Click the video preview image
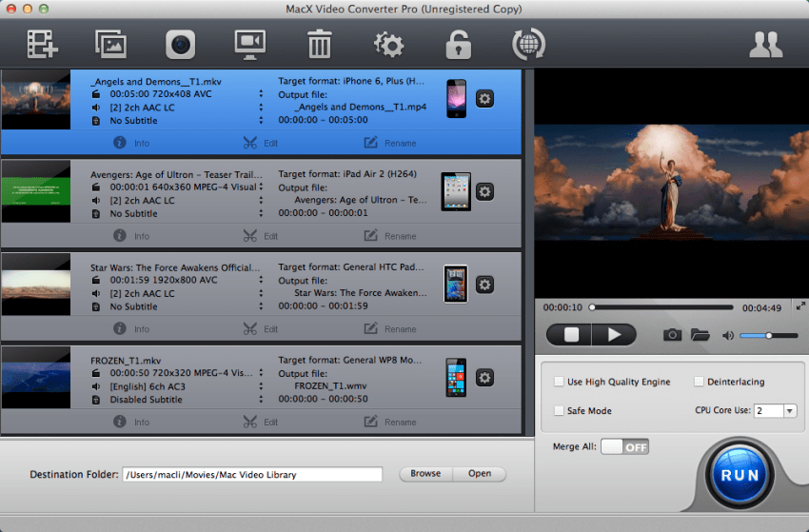809x532 pixels. [671, 183]
